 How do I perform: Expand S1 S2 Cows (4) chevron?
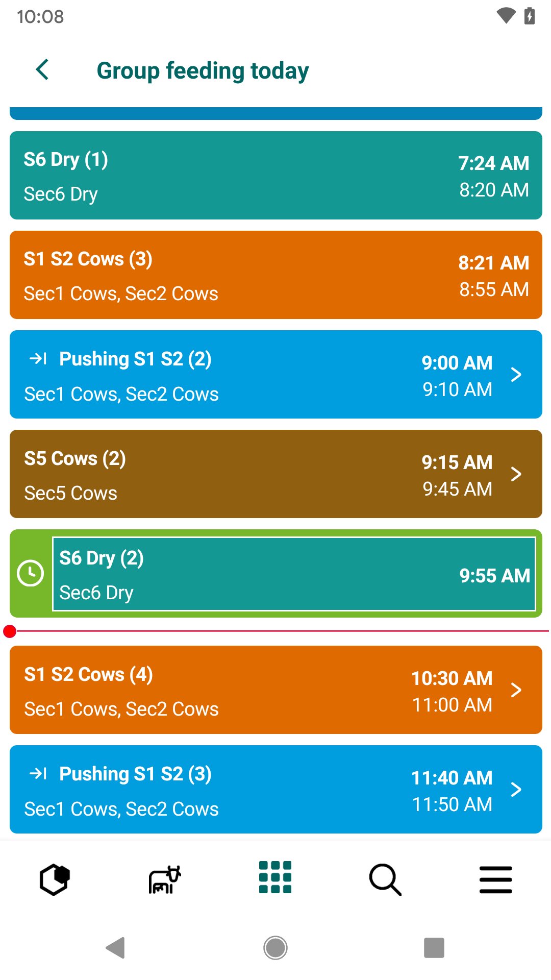(x=516, y=690)
